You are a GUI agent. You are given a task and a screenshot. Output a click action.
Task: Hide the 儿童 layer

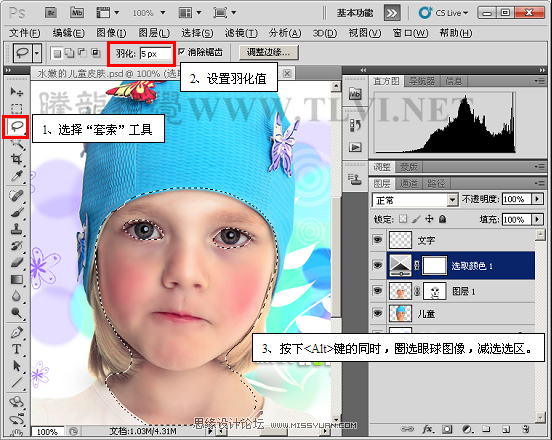coord(378,313)
